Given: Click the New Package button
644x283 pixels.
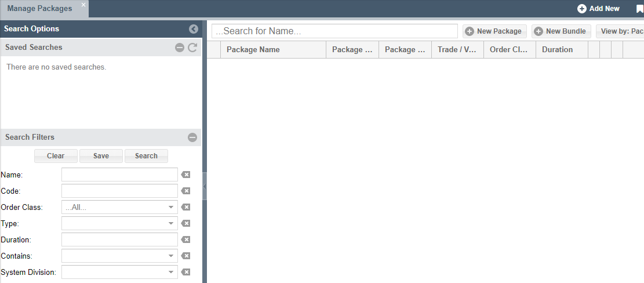Looking at the screenshot, I should point(494,31).
